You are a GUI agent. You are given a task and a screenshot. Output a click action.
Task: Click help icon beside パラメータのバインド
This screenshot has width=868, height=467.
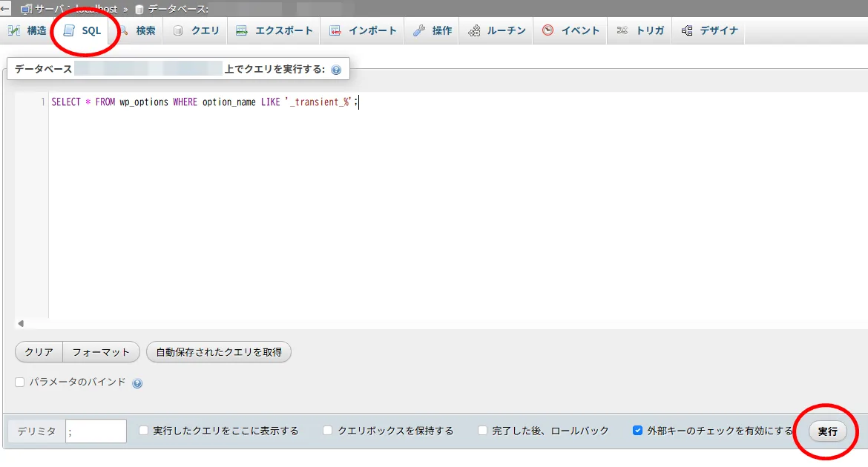(137, 383)
